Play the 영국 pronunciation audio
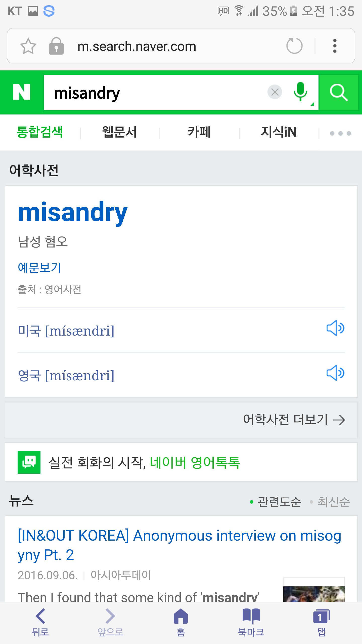The height and width of the screenshot is (644, 362). [x=335, y=373]
